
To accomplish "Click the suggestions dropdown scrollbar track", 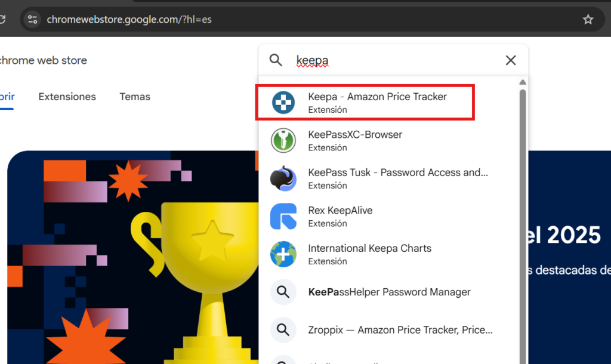I will (x=523, y=226).
